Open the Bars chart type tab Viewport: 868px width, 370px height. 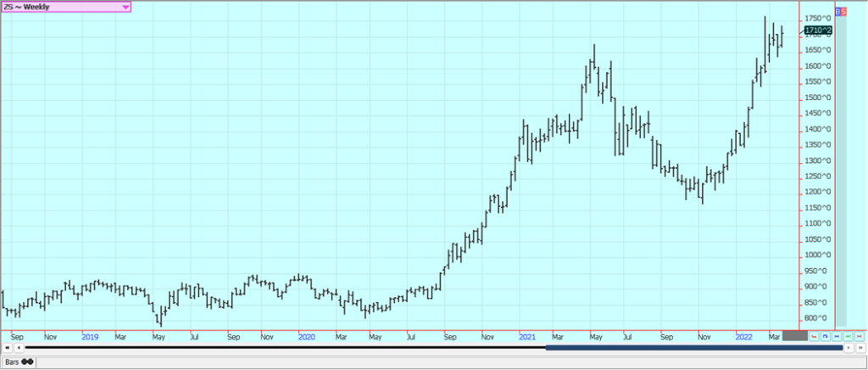coord(19,362)
